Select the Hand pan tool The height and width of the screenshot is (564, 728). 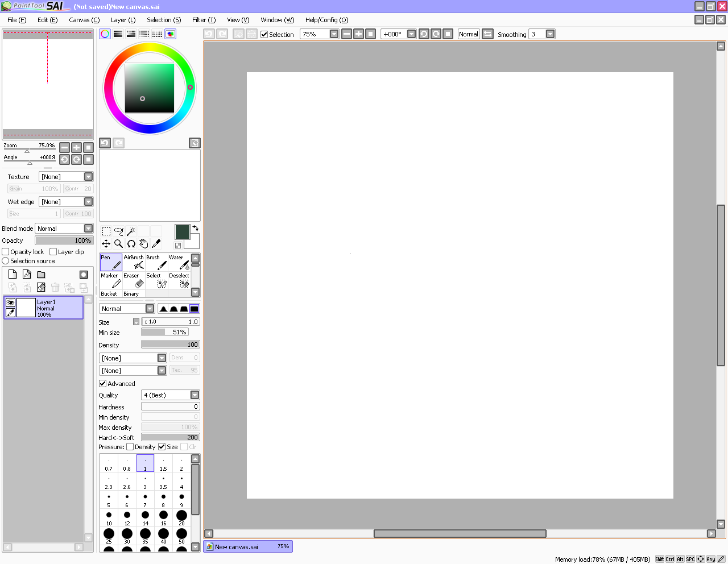click(x=143, y=244)
